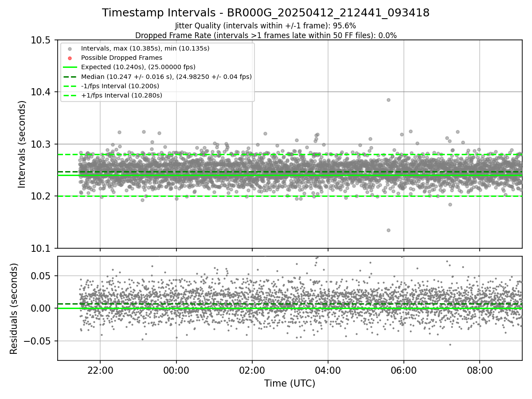Click the red dot marker beside 'Possible Dropped Frames'
The height and width of the screenshot is (399, 532).
pyautogui.click(x=70, y=58)
